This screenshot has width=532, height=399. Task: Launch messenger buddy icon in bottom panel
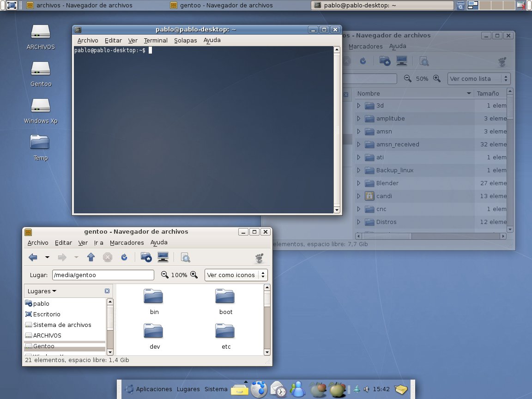click(x=298, y=389)
